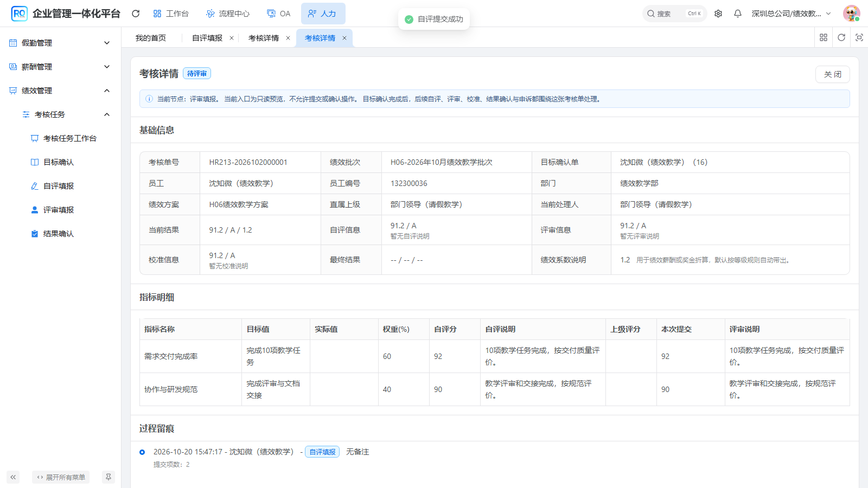
Task: Open 自评填报 in sidebar
Action: click(x=59, y=186)
